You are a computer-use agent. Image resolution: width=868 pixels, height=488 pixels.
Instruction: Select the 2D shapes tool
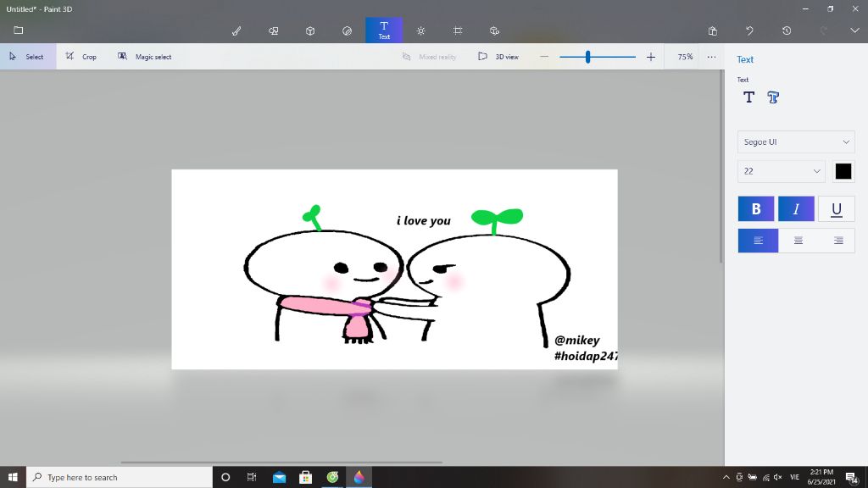pos(274,31)
